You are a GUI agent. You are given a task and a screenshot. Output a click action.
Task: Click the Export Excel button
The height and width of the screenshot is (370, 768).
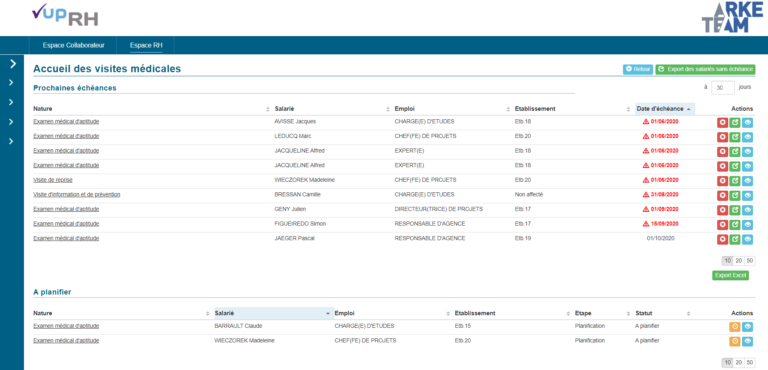pos(730,275)
